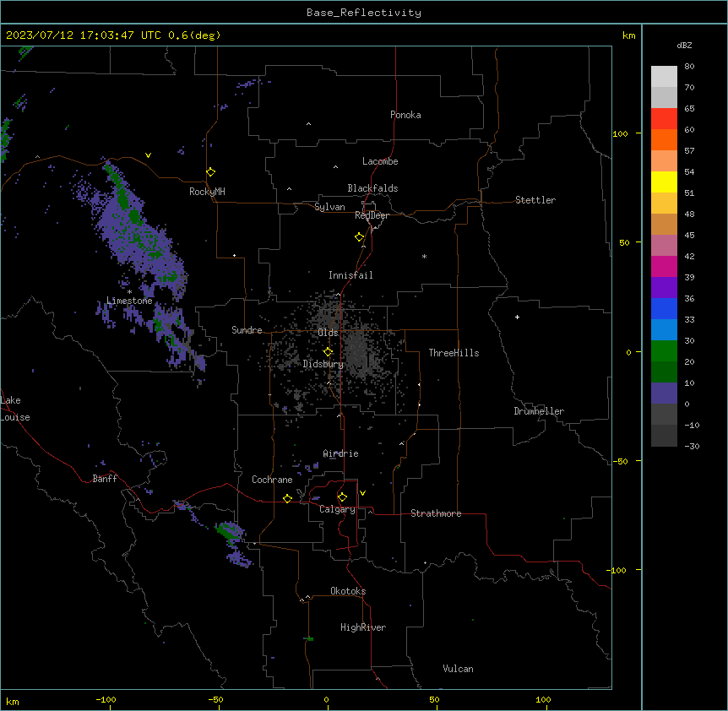The image size is (728, 711).
Task: Click the Cochrane city label
Action: [272, 480]
